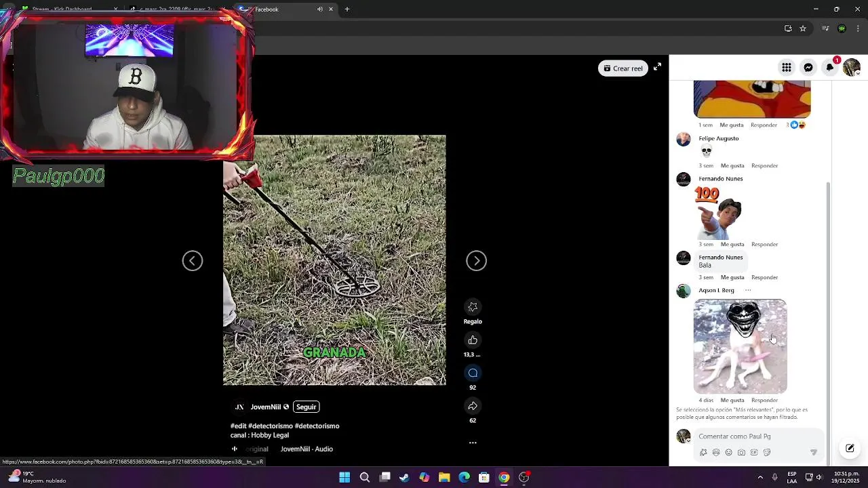Show hidden system tray icons
The image size is (868, 488).
(760, 477)
